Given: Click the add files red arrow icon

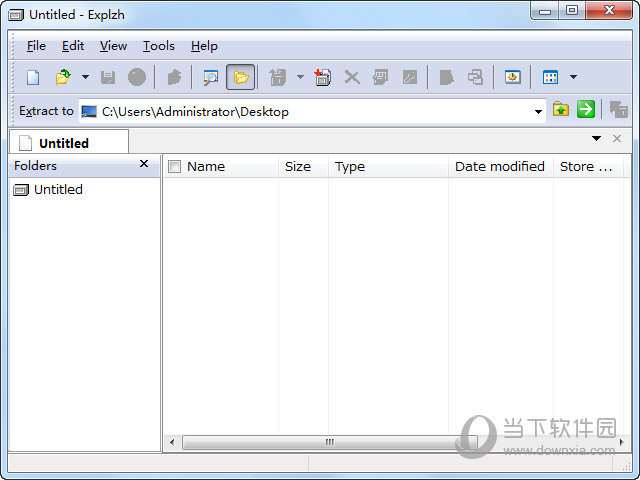Looking at the screenshot, I should [322, 77].
